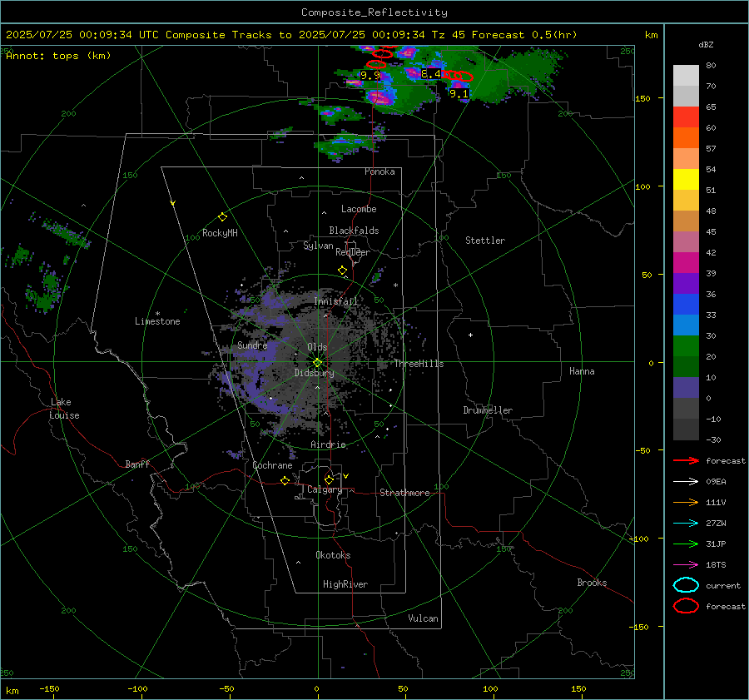
Task: Click the Ponoka city label
Action: [379, 171]
